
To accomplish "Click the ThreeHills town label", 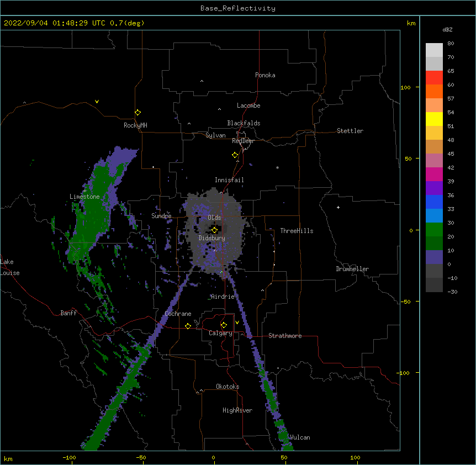I will tap(297, 231).
